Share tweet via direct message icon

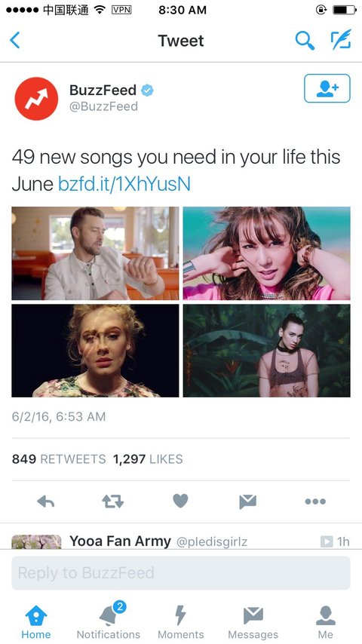point(248,501)
